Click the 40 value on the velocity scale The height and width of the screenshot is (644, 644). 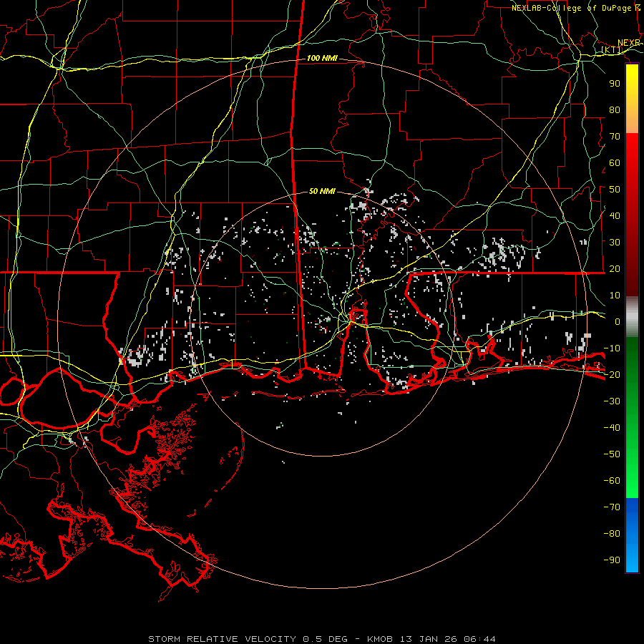point(615,216)
